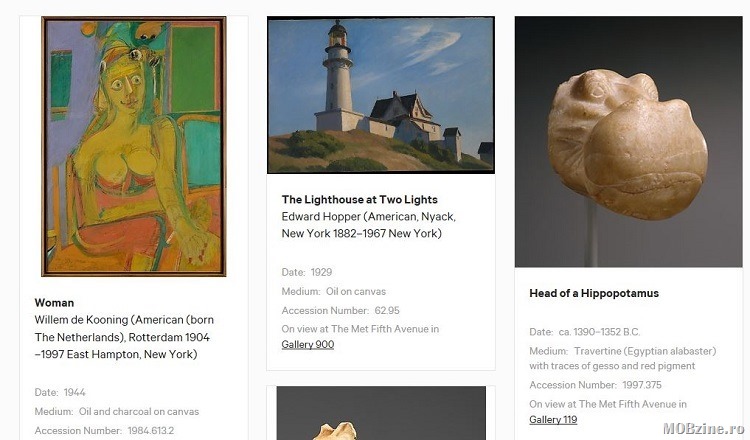Select 'Head of a Hippopotamus' title
This screenshot has height=440, width=750.
(x=594, y=293)
